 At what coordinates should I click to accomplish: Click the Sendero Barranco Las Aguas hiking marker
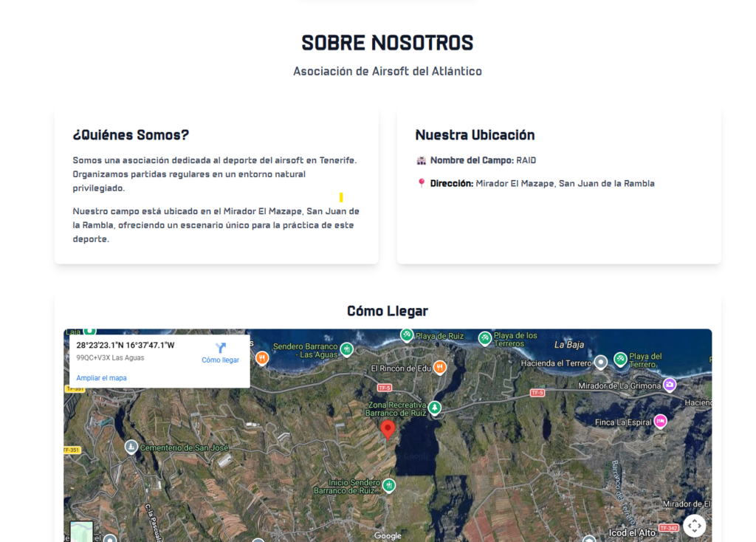pyautogui.click(x=346, y=349)
